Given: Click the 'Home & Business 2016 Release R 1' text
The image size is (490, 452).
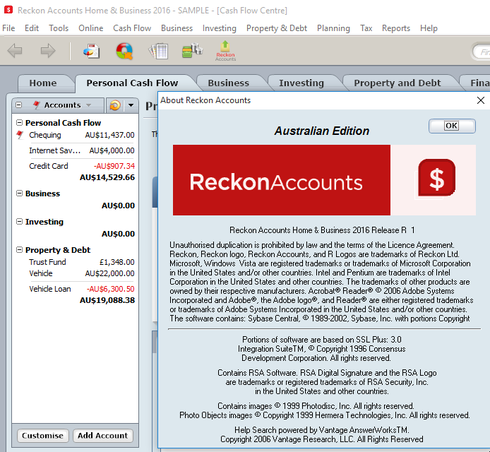Looking at the screenshot, I should coord(353,230).
